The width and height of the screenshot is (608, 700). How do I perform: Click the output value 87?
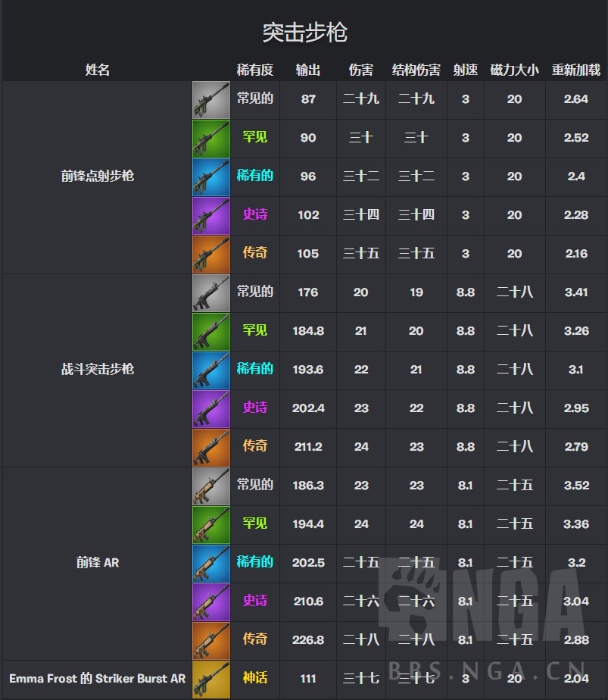coord(308,99)
